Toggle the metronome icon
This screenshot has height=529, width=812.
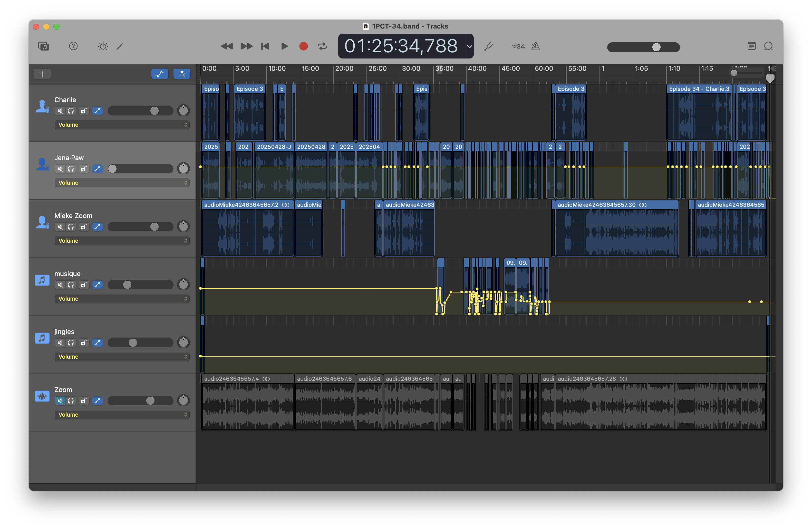(536, 46)
